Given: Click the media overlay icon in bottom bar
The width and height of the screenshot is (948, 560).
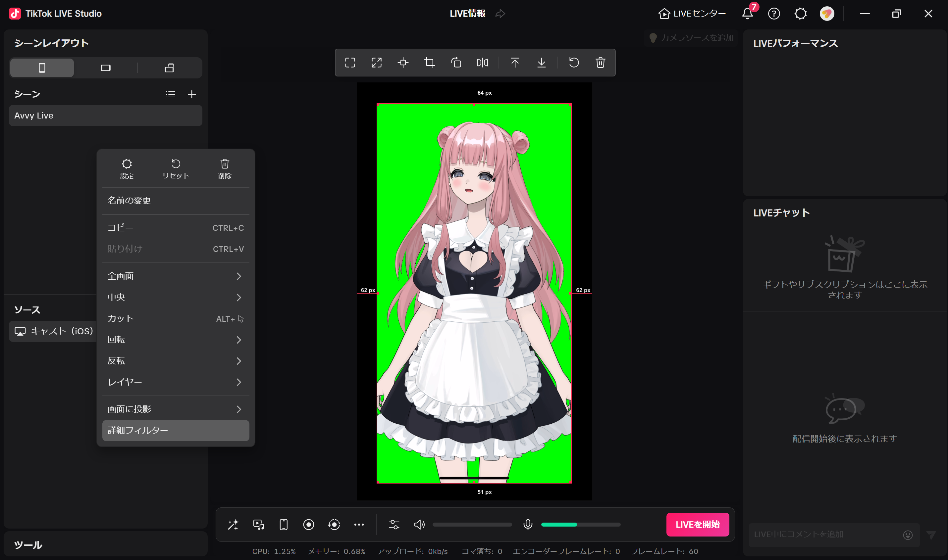Looking at the screenshot, I should pyautogui.click(x=259, y=525).
